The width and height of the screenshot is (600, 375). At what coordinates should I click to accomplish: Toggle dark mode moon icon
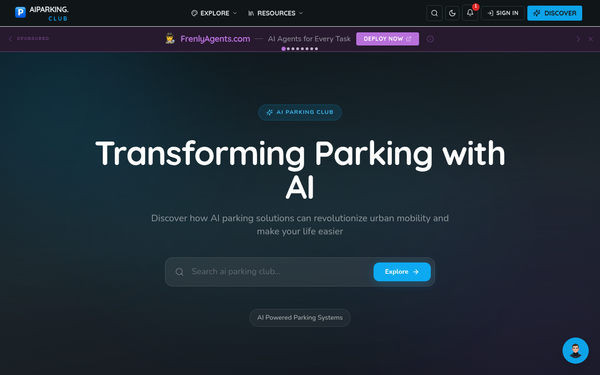click(452, 13)
